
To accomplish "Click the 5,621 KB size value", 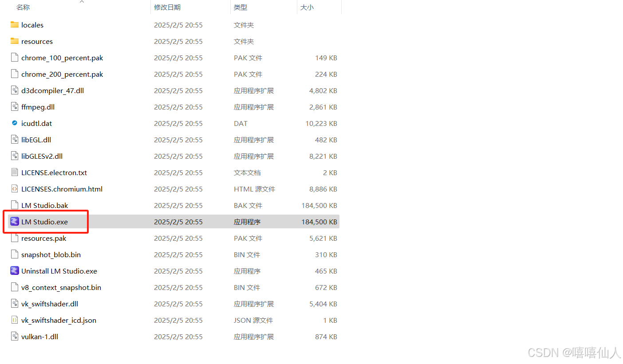I will pos(323,239).
